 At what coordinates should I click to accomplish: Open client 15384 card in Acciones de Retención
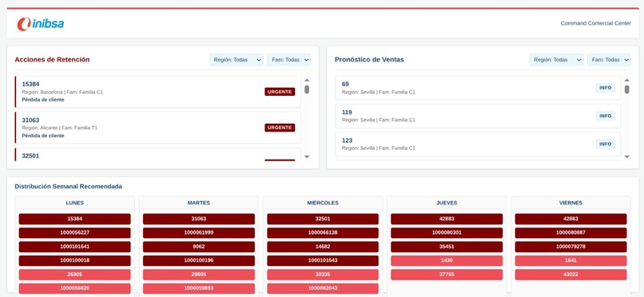click(x=157, y=92)
